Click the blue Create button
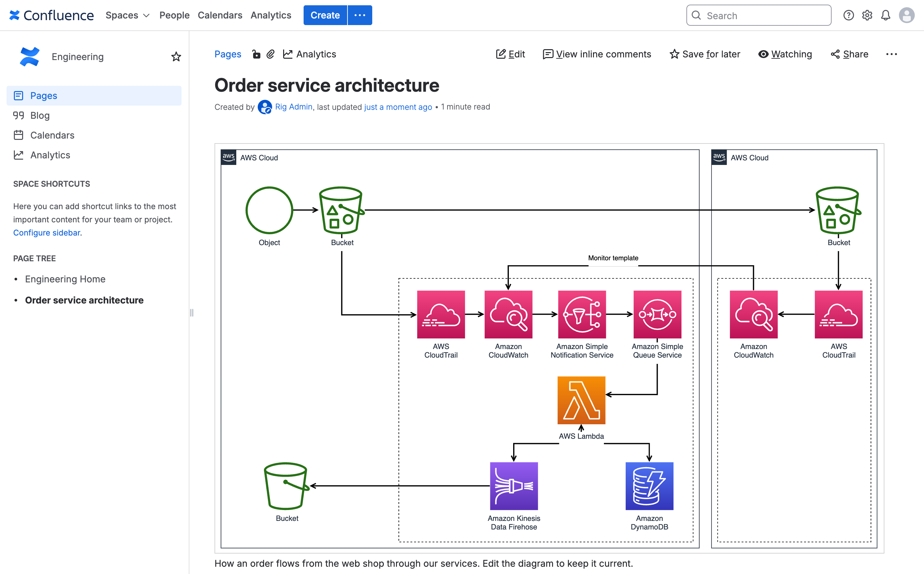This screenshot has width=924, height=574. click(x=325, y=15)
